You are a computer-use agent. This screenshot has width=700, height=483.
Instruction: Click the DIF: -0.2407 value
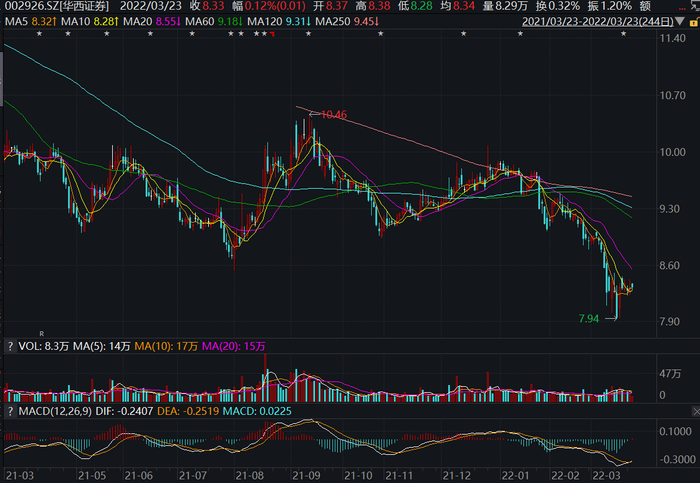[124, 411]
